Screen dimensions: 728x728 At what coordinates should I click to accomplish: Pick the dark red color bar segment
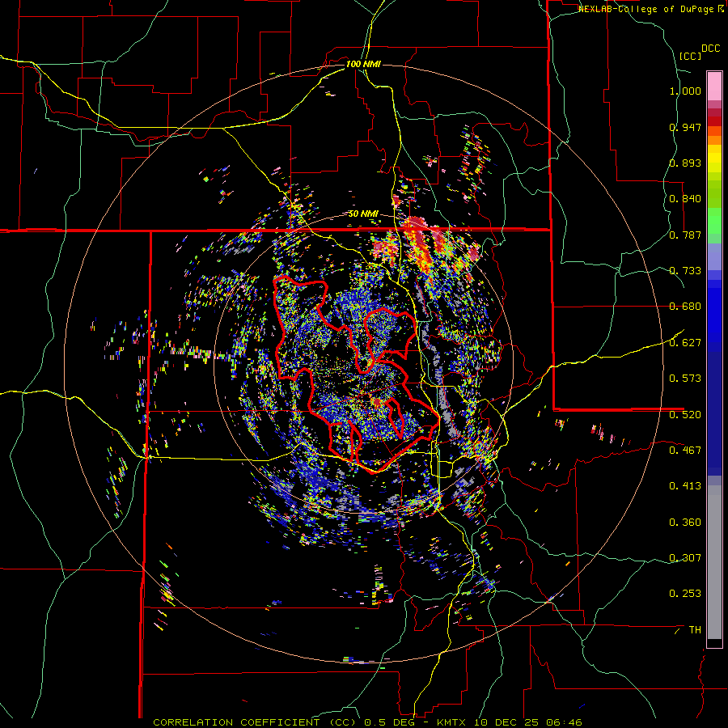[714, 121]
